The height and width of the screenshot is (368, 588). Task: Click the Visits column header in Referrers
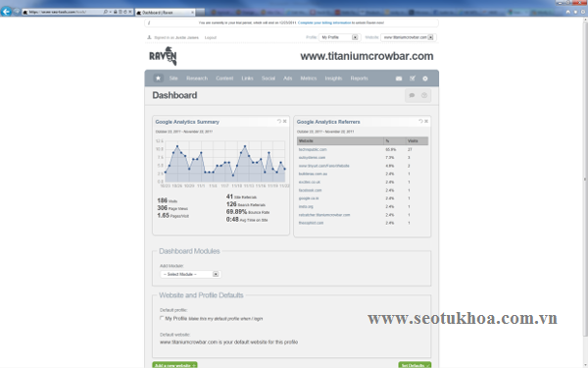[x=417, y=140]
